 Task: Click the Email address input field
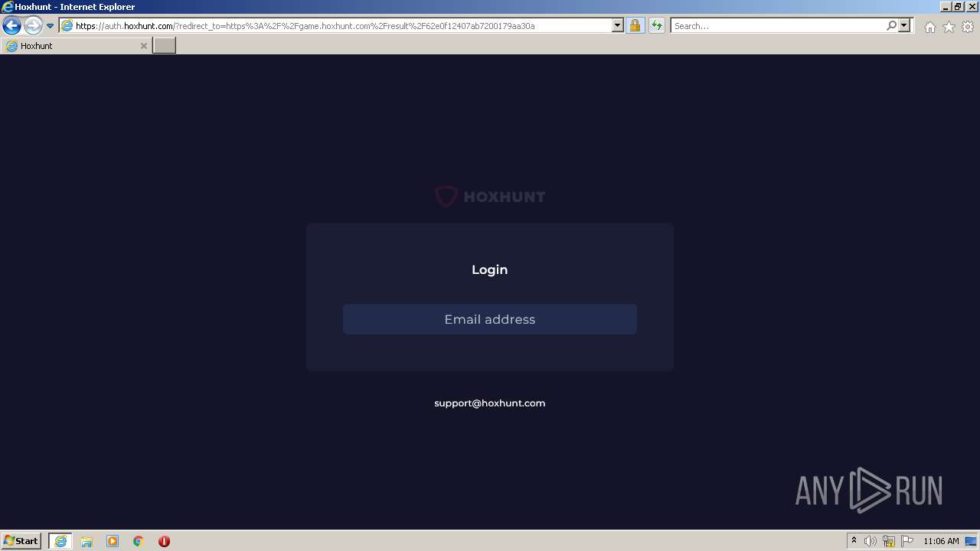490,319
